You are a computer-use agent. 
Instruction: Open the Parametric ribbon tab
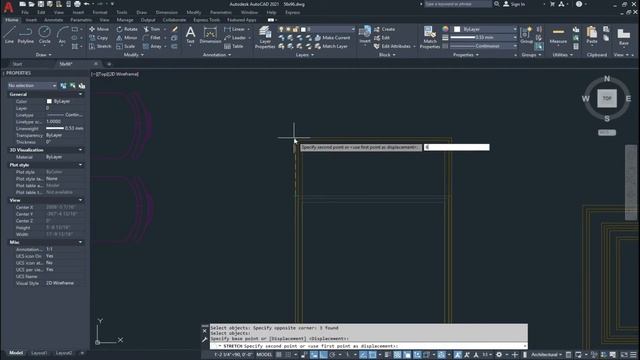81,20
